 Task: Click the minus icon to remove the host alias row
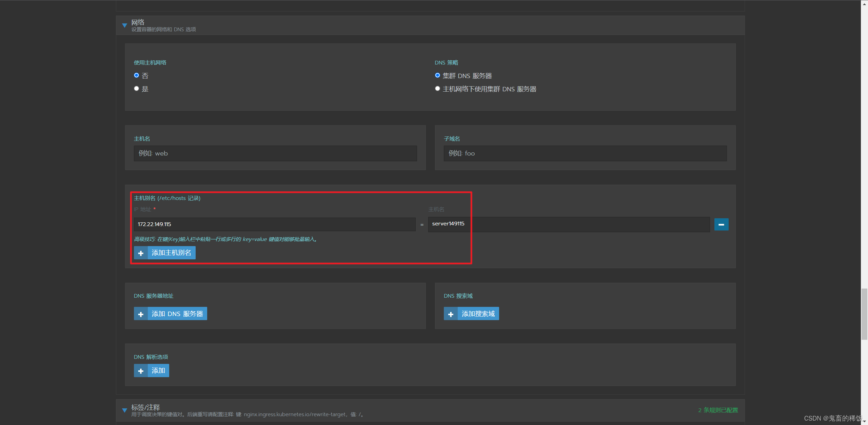tap(721, 224)
